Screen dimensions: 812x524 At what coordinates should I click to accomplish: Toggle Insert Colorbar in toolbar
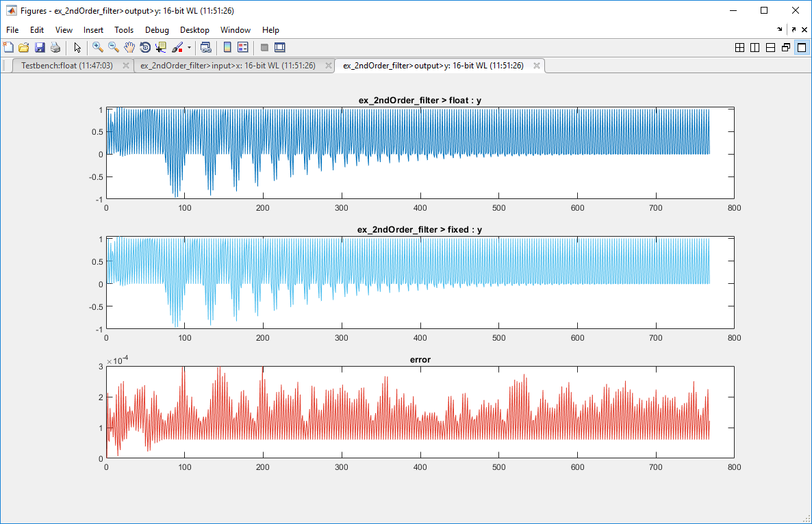coord(227,47)
